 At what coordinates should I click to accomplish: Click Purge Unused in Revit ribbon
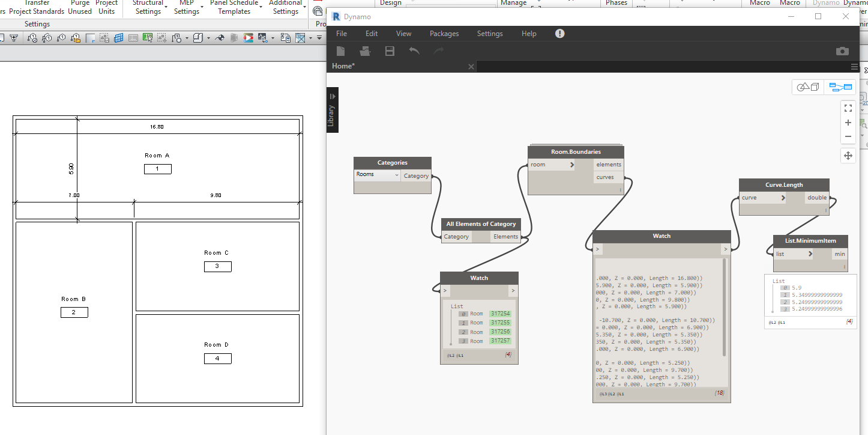(80, 7)
